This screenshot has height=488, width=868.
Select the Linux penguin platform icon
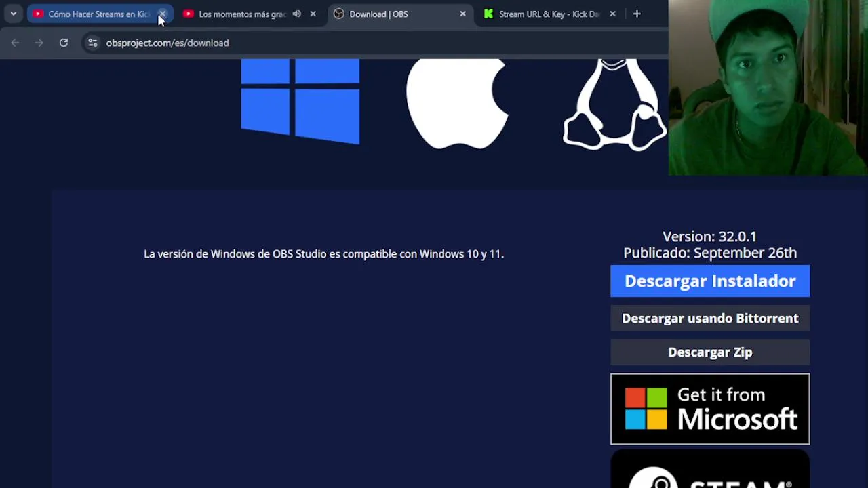(x=614, y=105)
